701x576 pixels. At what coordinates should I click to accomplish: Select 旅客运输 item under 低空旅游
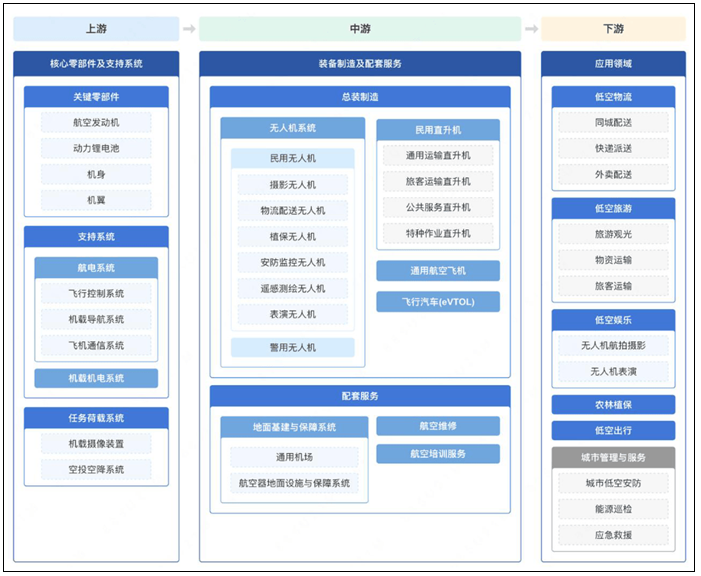point(613,286)
